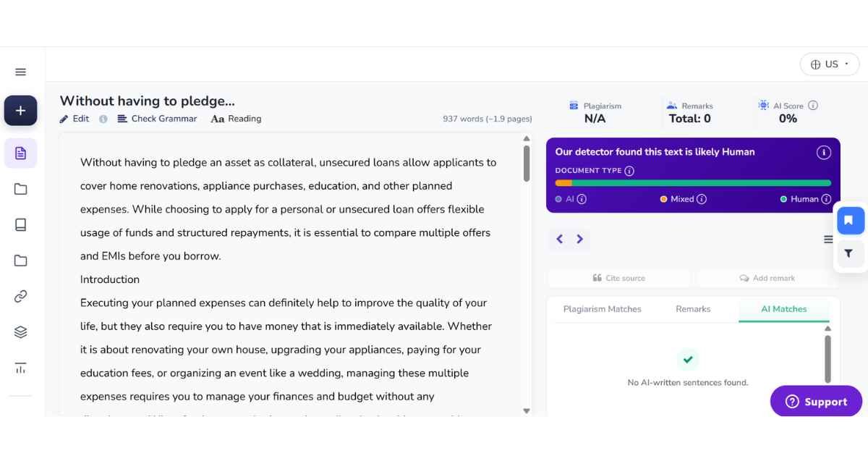Click the Remarks "Total: 0" value

690,119
